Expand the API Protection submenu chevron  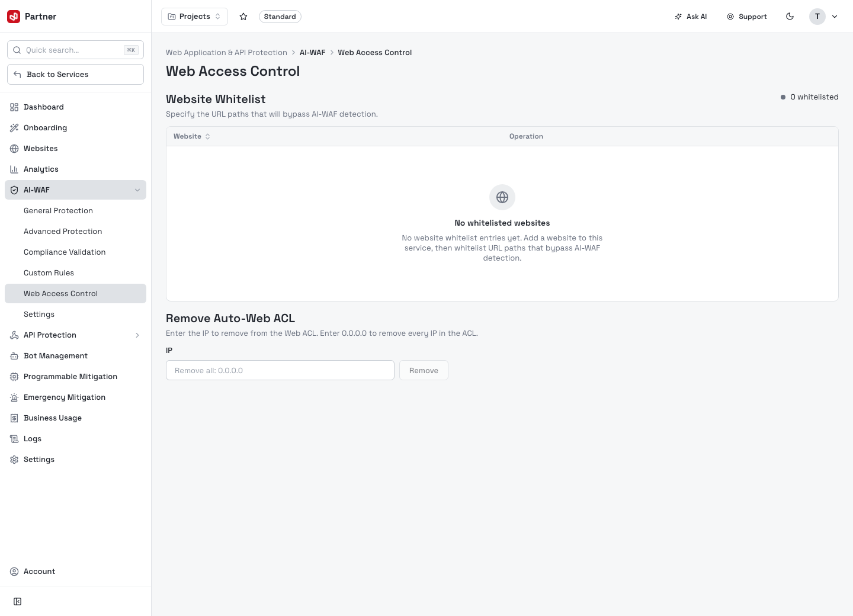pyautogui.click(x=137, y=335)
